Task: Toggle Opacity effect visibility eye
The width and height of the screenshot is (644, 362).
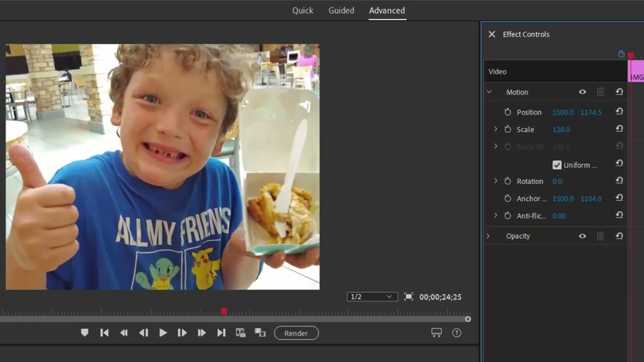Action: (x=582, y=236)
